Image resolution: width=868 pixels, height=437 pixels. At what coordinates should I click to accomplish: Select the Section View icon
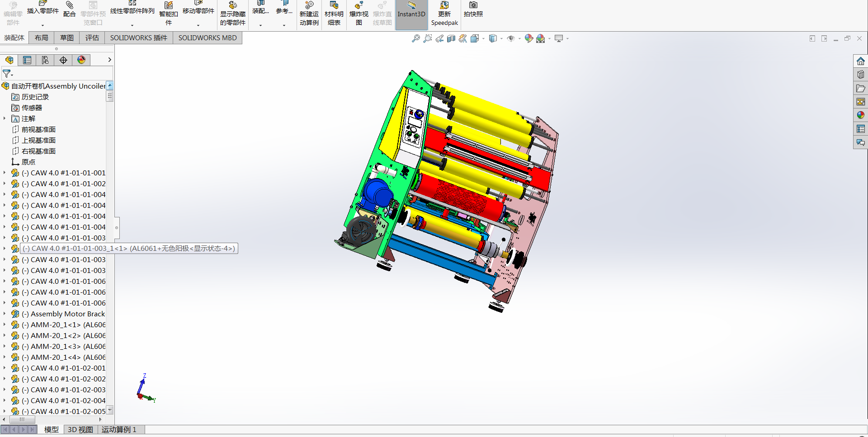pyautogui.click(x=451, y=39)
